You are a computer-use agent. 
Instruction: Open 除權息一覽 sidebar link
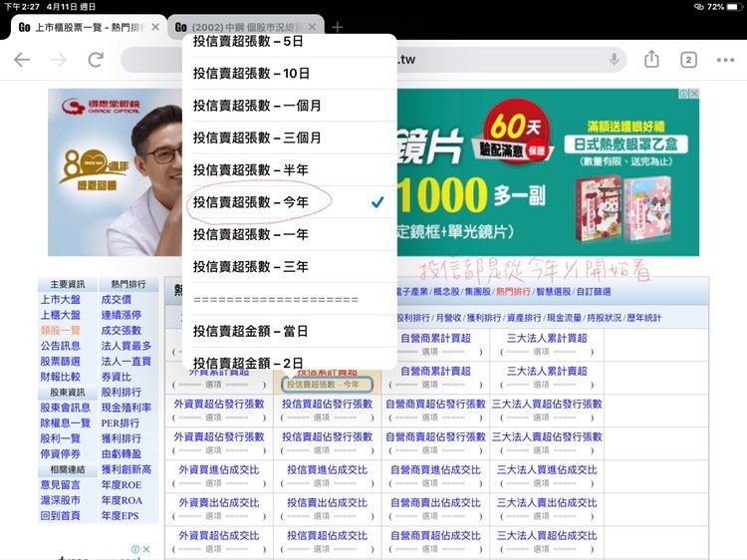click(x=66, y=423)
